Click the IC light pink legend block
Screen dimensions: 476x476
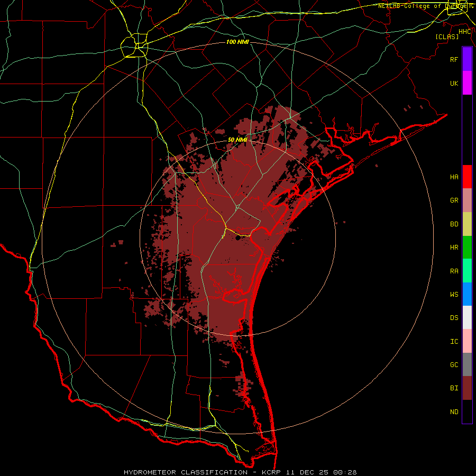pyautogui.click(x=467, y=341)
